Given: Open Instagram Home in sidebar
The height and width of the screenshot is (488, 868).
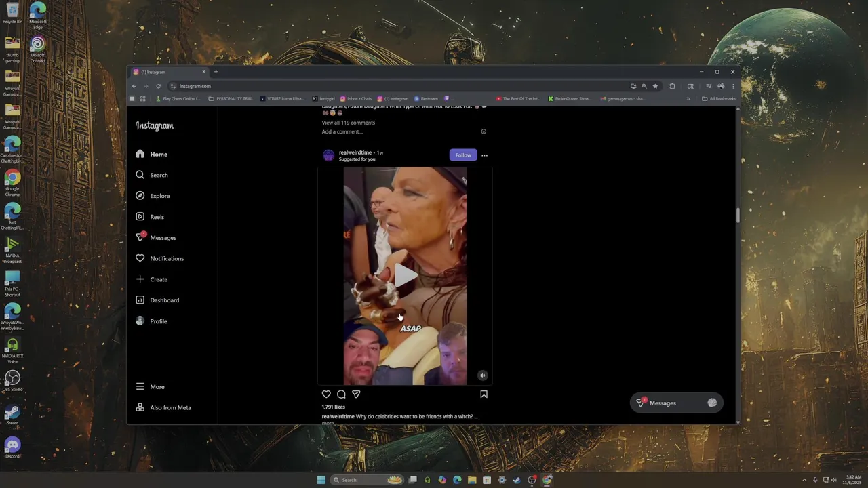Looking at the screenshot, I should pos(152,155).
